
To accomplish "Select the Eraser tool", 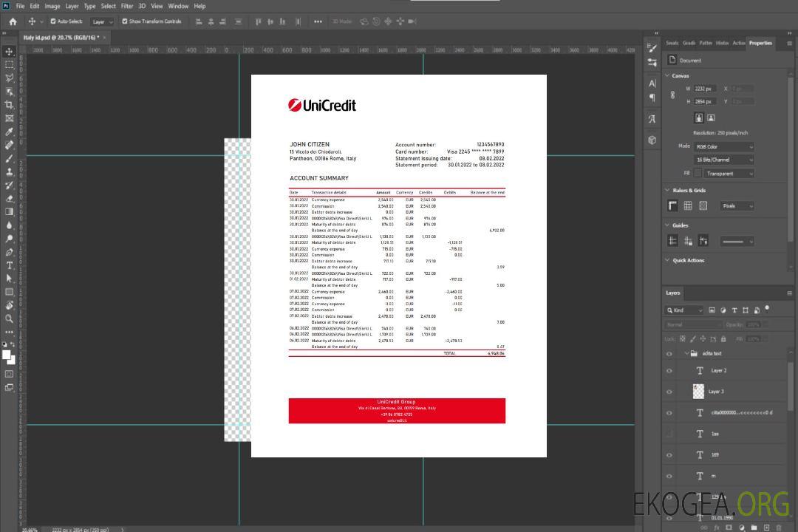I will point(9,199).
